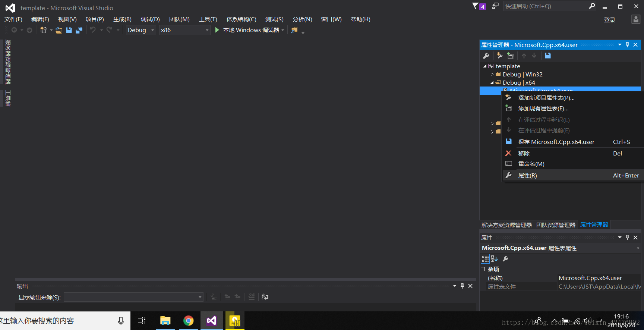This screenshot has height=330, width=644.
Task: Collapse the 杂项 category in Properties
Action: coord(483,269)
